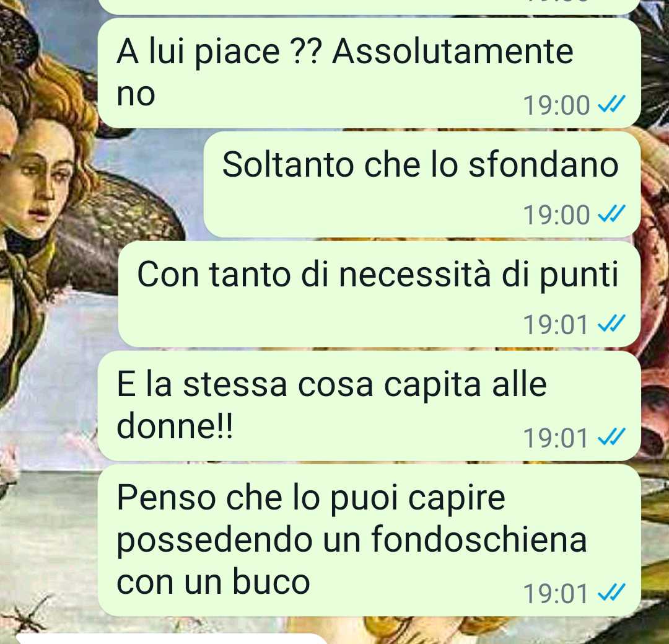Tap the 19:01 timestamp on 'necessità di punti' message
This screenshot has width=669, height=644.
click(556, 325)
